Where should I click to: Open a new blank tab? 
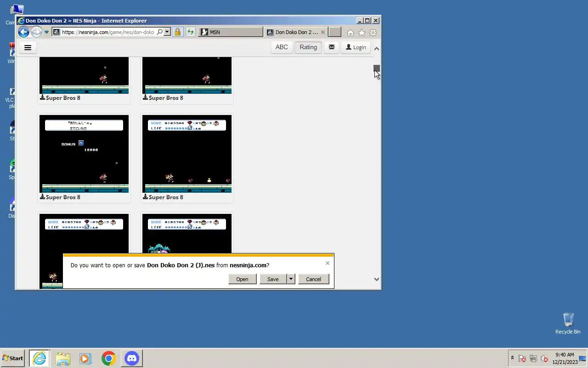pyautogui.click(x=335, y=32)
